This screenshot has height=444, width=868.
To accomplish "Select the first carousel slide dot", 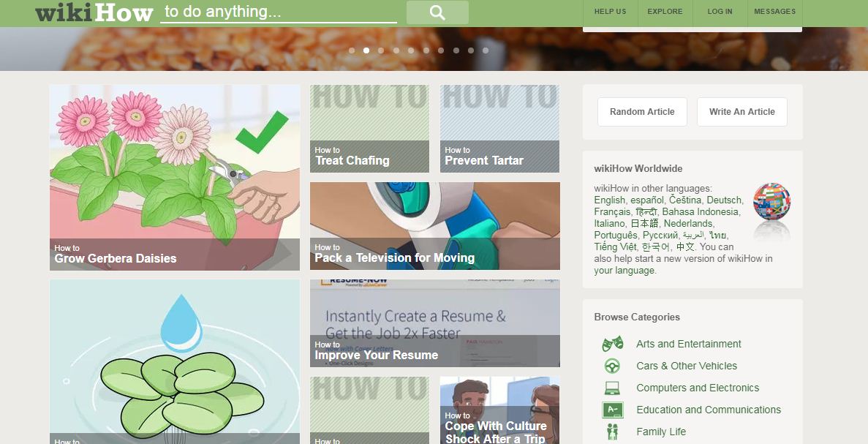I will 352,50.
